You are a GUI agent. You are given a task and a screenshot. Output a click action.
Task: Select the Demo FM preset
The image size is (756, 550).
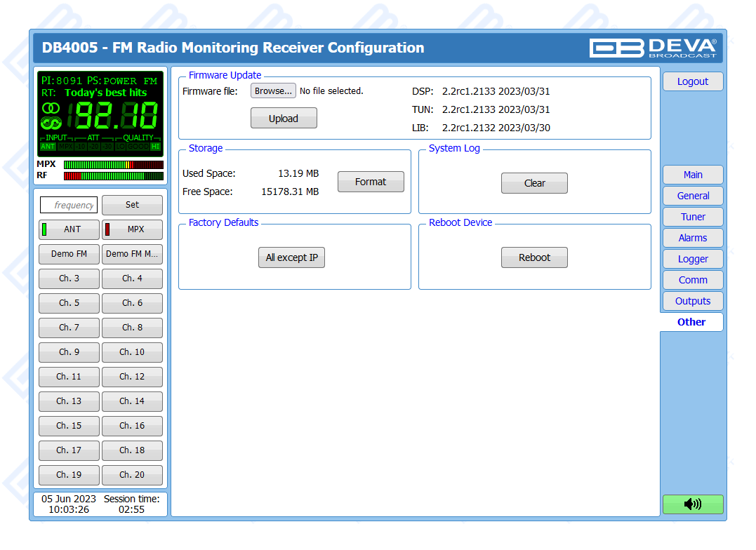pyautogui.click(x=69, y=254)
